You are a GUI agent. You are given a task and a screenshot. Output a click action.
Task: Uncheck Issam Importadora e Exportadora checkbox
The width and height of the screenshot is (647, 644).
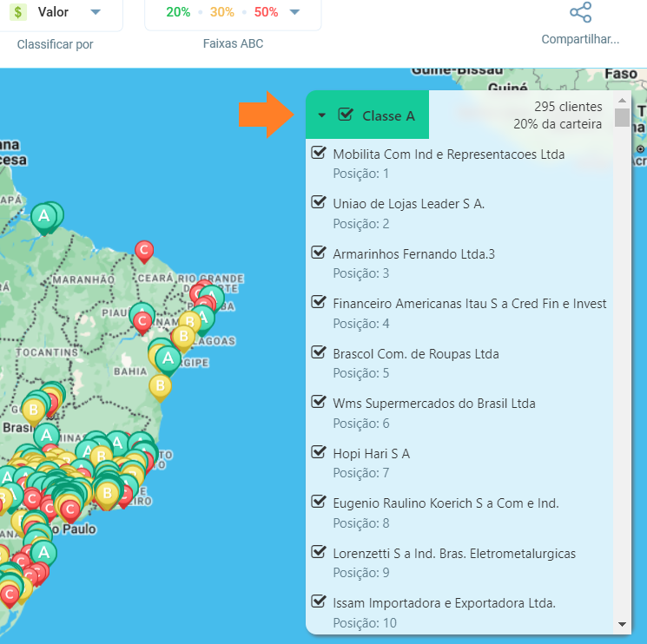coord(319,601)
